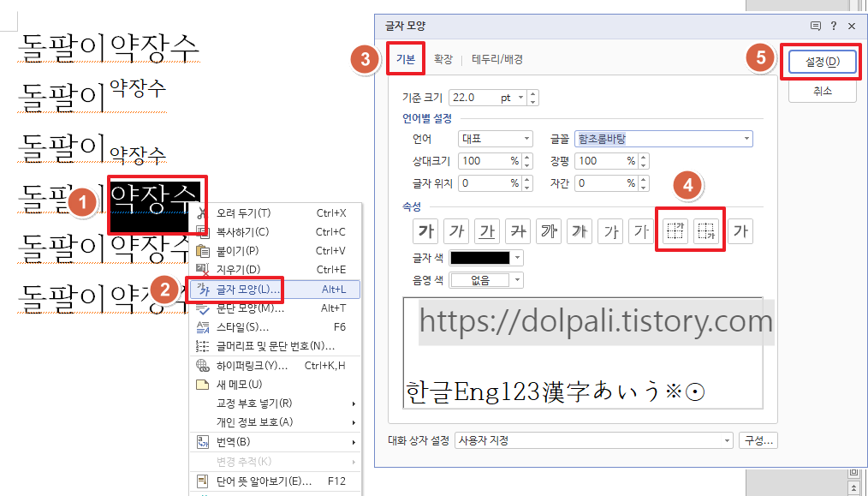Increase 장평 with up arrow
This screenshot has height=496, width=868.
coord(643,157)
